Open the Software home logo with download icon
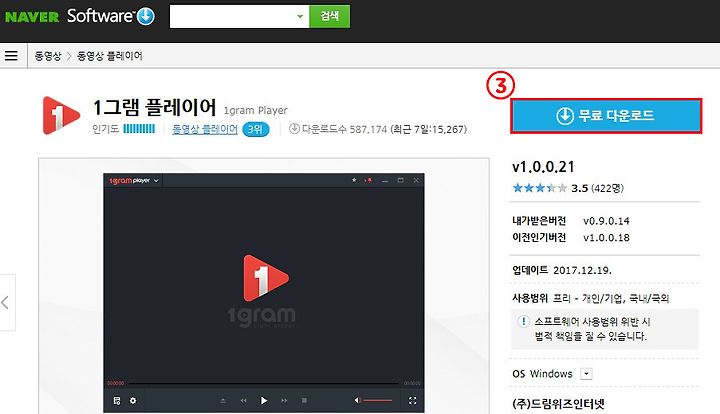720x414 pixels. coord(111,16)
